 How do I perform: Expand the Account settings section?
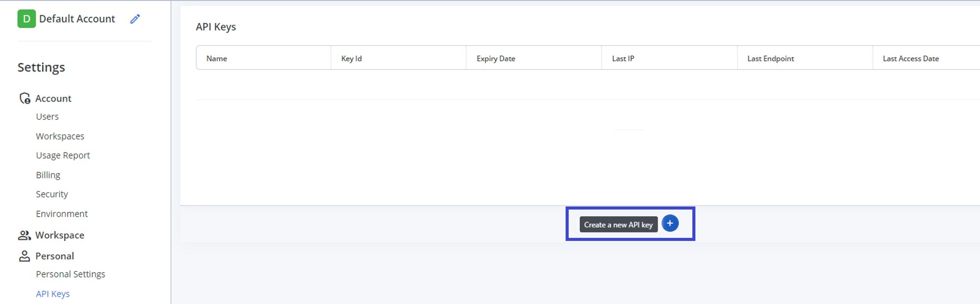coord(53,99)
